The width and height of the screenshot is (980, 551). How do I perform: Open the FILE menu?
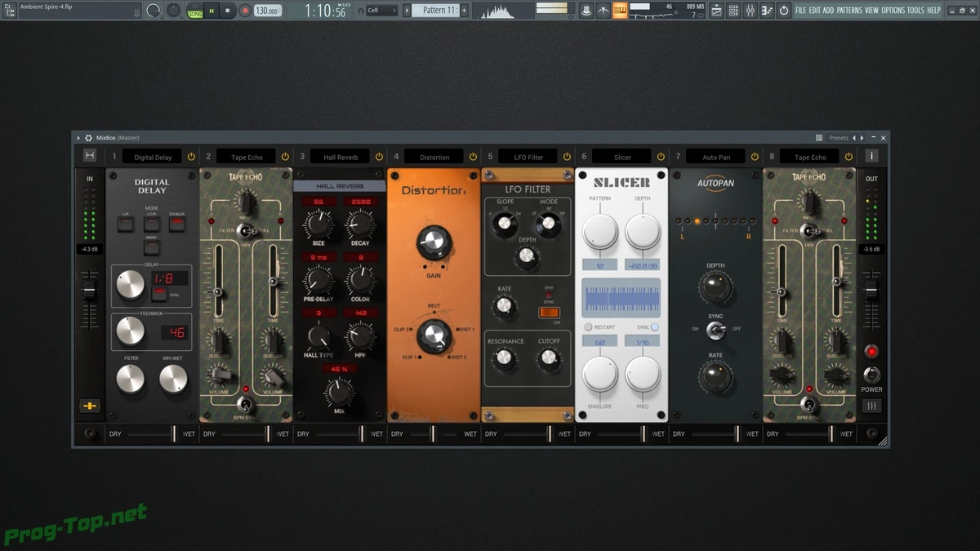click(x=800, y=11)
